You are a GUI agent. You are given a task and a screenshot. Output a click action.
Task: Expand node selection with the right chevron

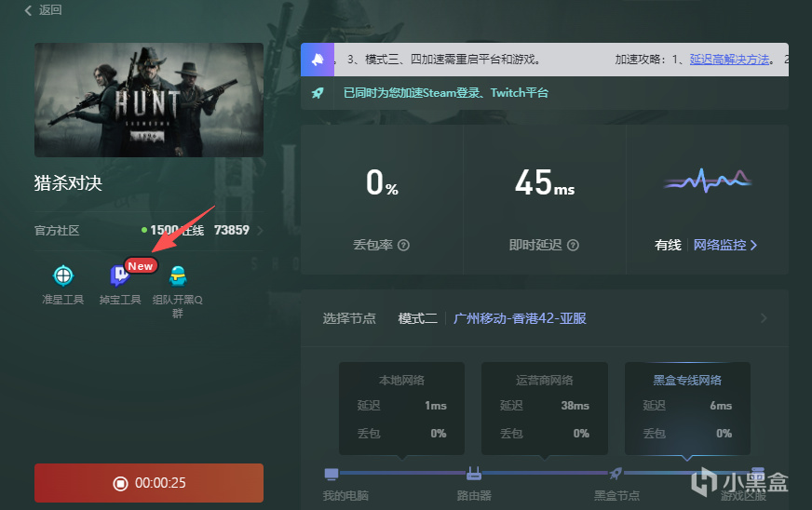click(764, 318)
